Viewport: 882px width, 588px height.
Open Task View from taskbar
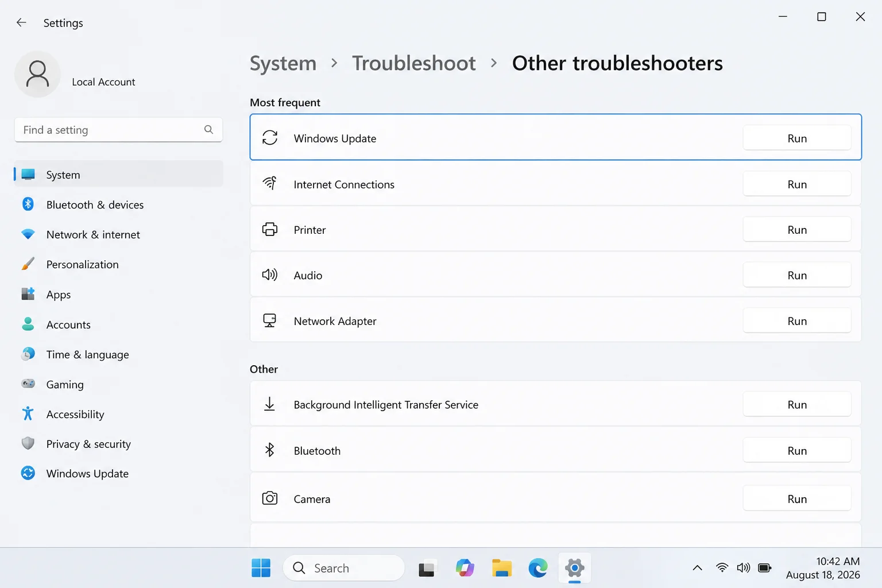point(427,568)
